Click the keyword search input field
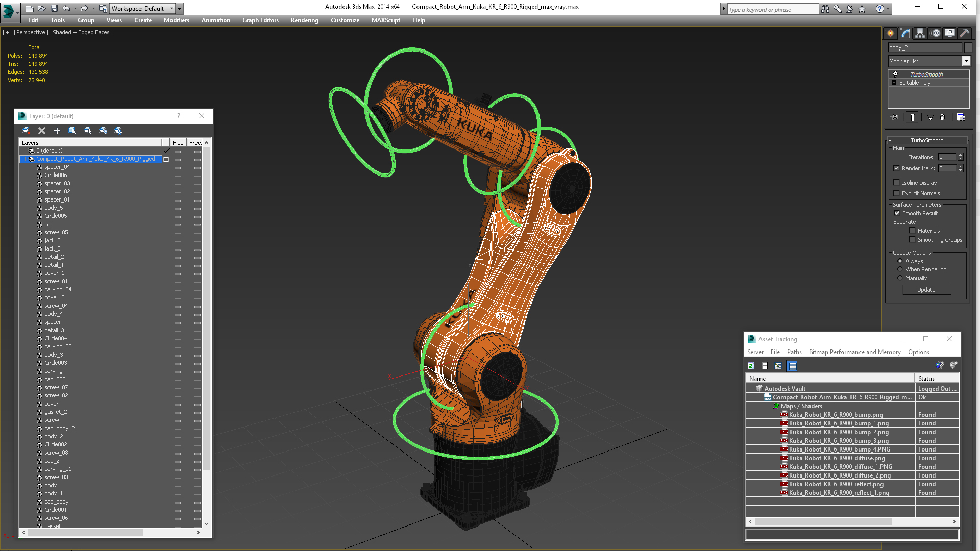The image size is (980, 551). tap(772, 9)
